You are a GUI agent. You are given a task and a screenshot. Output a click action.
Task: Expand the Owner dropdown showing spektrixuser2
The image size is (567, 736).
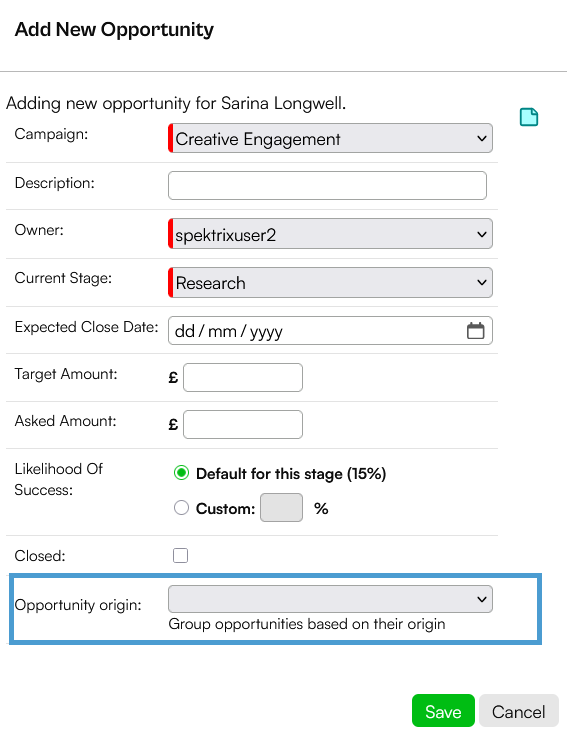coord(330,234)
